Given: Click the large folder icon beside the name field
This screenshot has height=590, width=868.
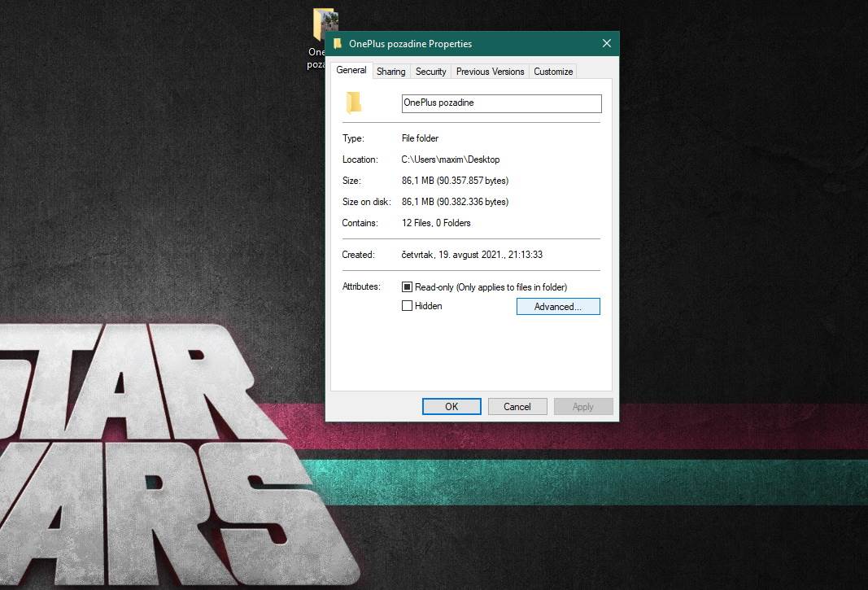Looking at the screenshot, I should pyautogui.click(x=353, y=103).
